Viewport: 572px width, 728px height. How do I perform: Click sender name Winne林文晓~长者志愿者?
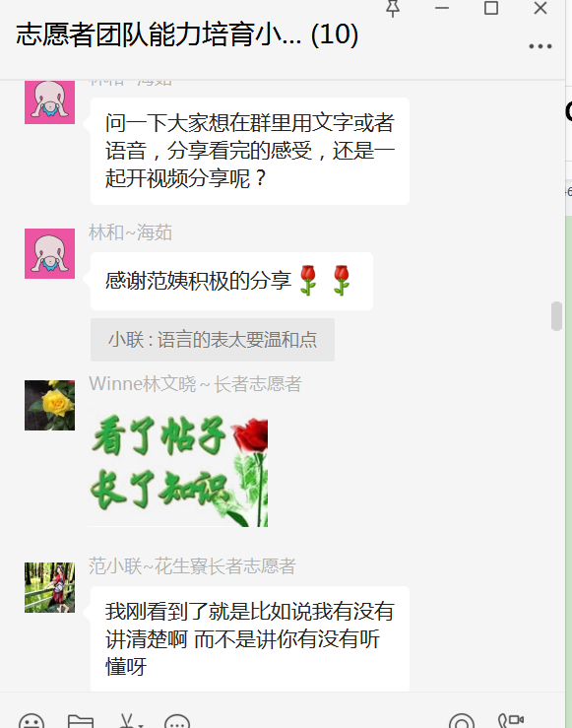(x=195, y=384)
